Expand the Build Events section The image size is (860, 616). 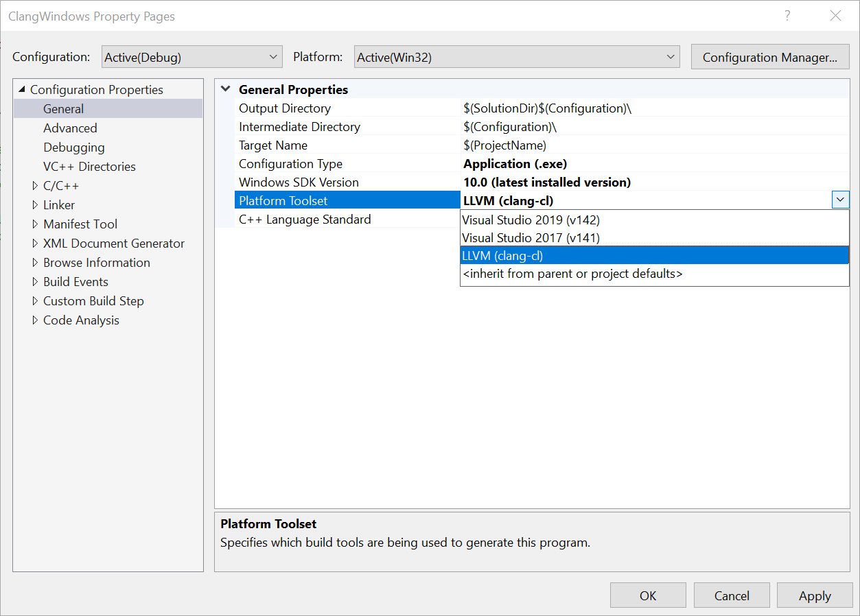[x=36, y=281]
